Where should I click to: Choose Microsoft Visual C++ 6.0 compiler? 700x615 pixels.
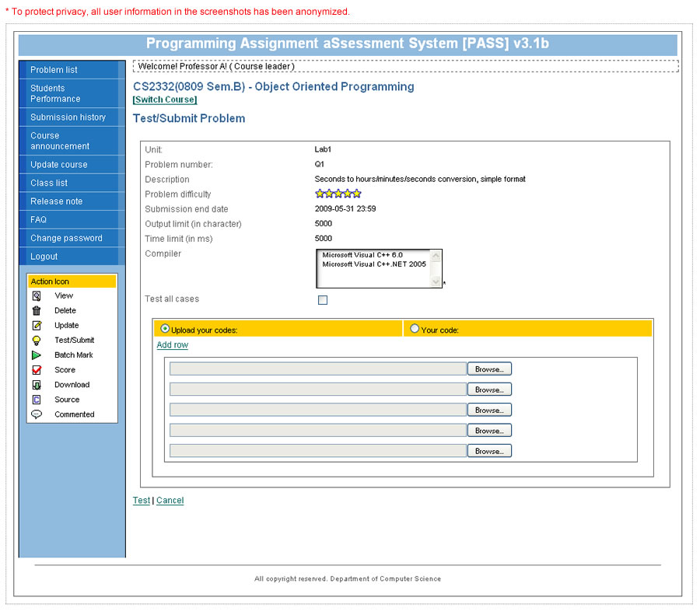pyautogui.click(x=362, y=255)
